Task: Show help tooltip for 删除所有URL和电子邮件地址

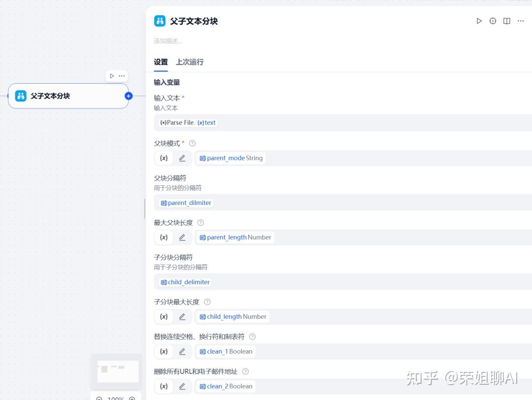Action: tap(245, 371)
